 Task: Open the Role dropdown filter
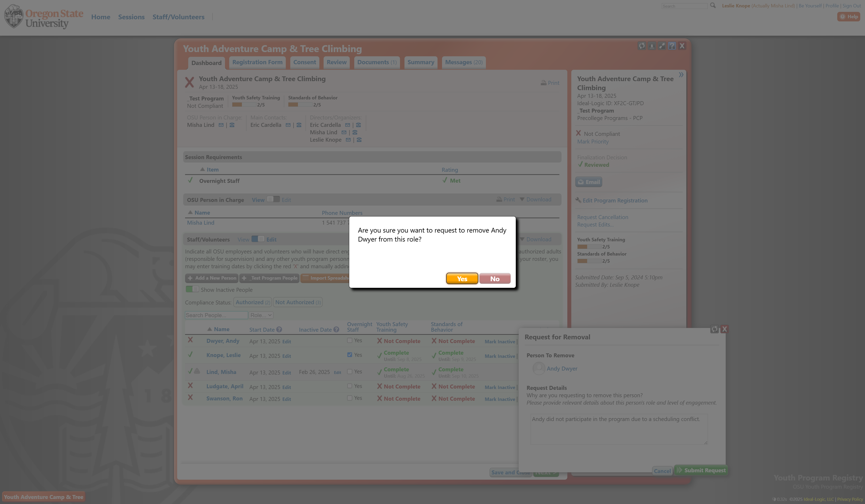261,315
